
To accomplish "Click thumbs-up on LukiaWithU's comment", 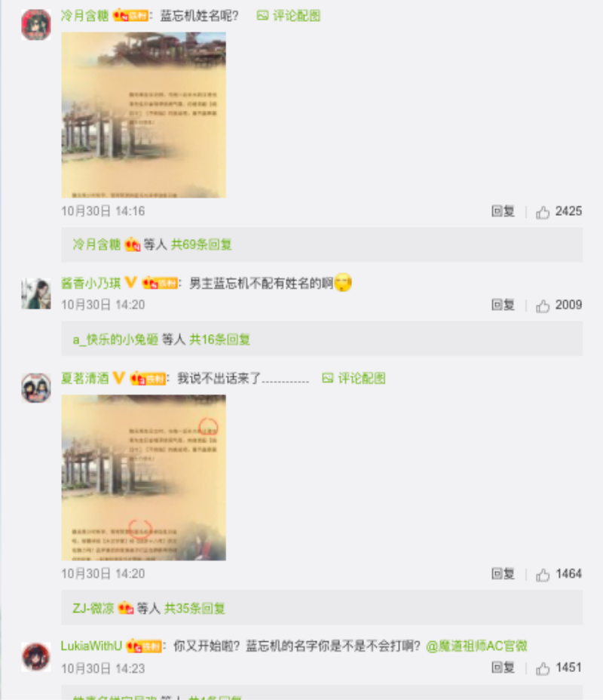I will [x=543, y=668].
